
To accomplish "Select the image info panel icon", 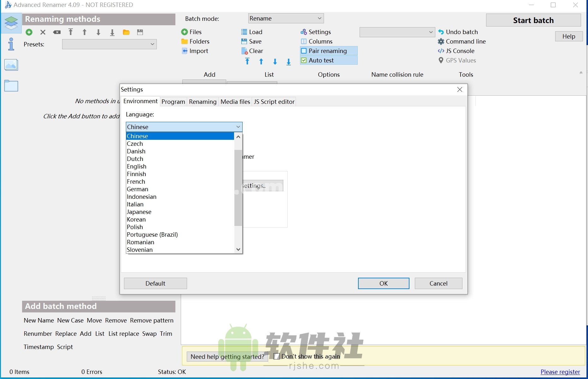I will [x=11, y=65].
